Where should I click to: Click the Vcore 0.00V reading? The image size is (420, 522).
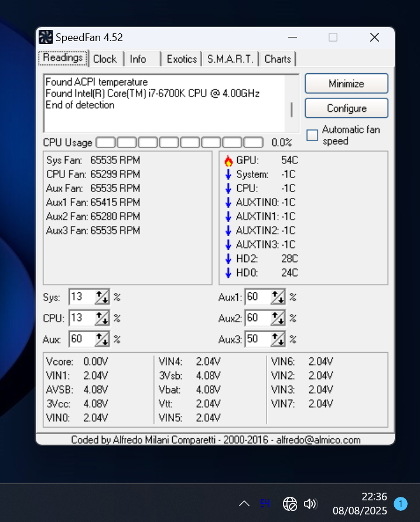click(77, 361)
